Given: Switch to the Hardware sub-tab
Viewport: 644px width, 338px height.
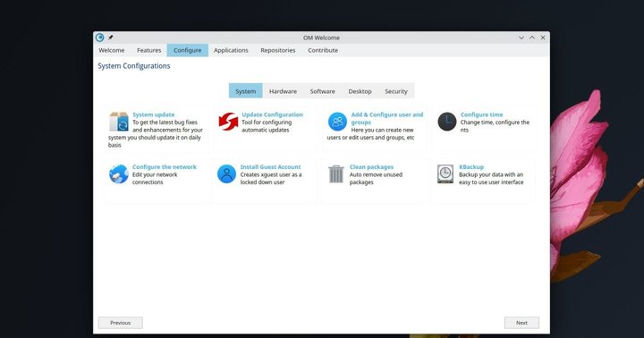Looking at the screenshot, I should (x=283, y=91).
